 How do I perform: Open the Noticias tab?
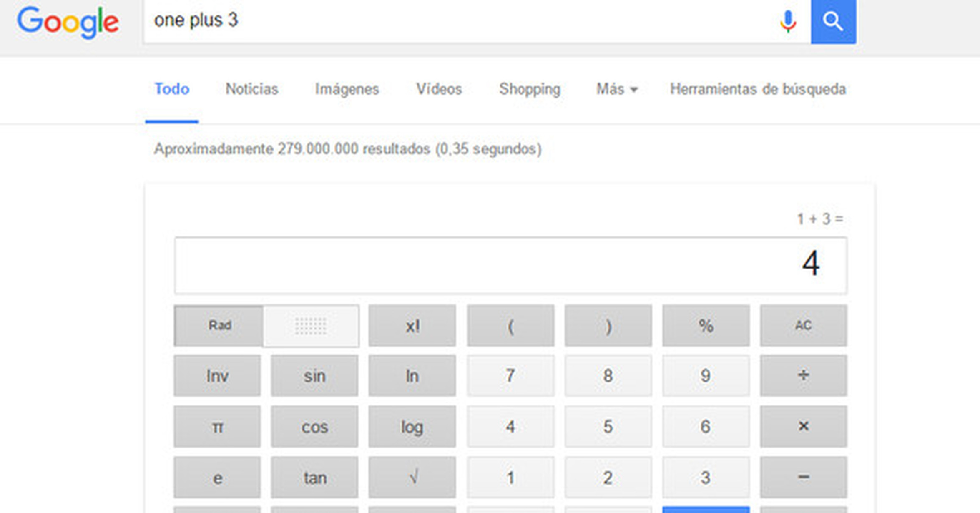click(251, 89)
